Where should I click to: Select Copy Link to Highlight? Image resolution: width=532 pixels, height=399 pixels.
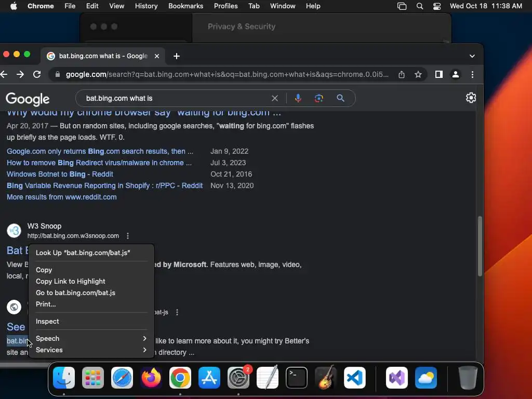(91, 282)
